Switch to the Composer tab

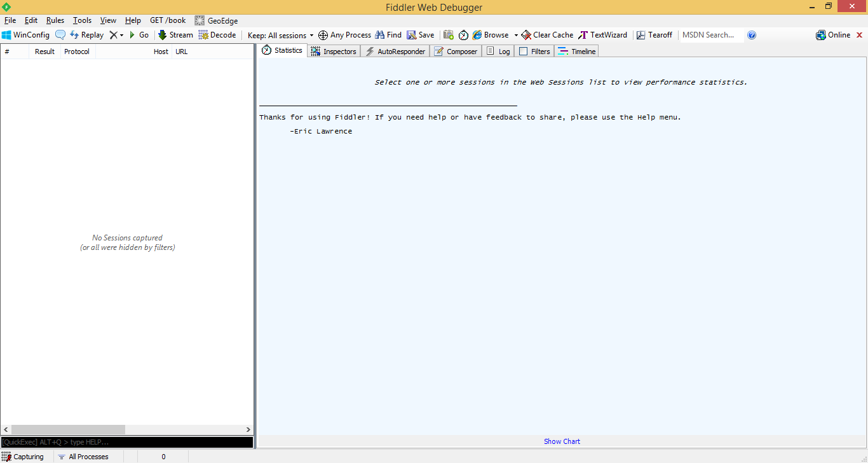(456, 51)
